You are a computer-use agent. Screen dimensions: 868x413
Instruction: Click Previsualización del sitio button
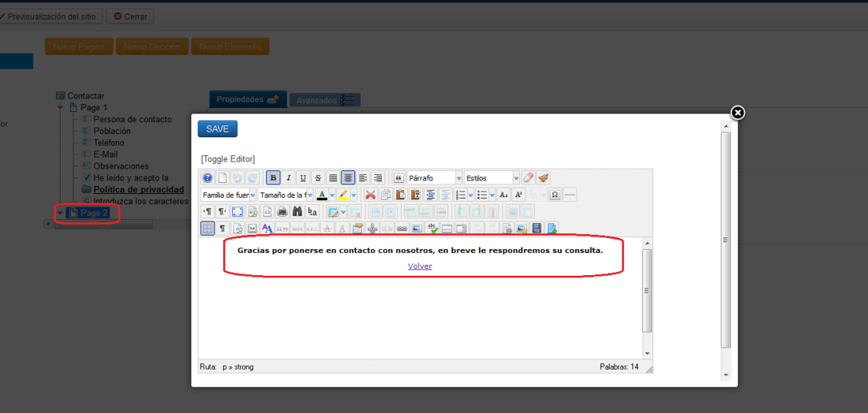click(50, 17)
